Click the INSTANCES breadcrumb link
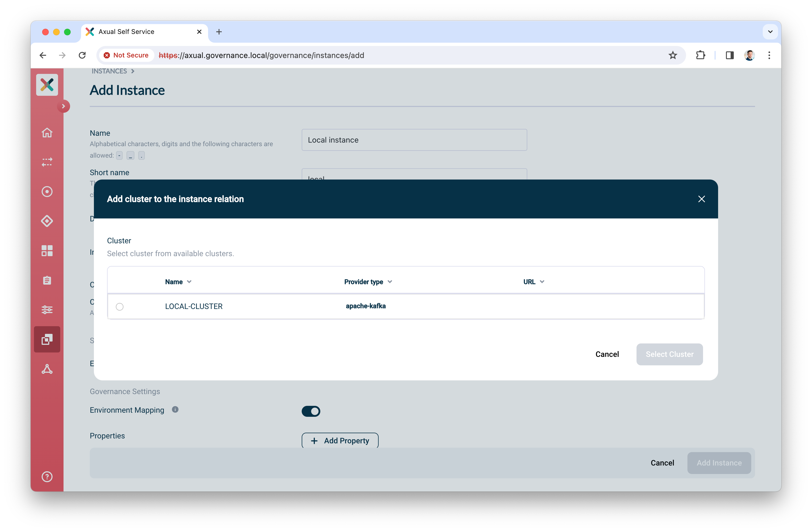The width and height of the screenshot is (812, 532). 110,71
